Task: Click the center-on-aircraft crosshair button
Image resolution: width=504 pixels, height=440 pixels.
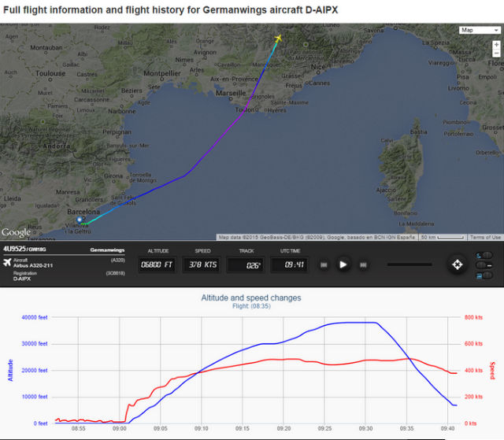Action: pos(457,264)
